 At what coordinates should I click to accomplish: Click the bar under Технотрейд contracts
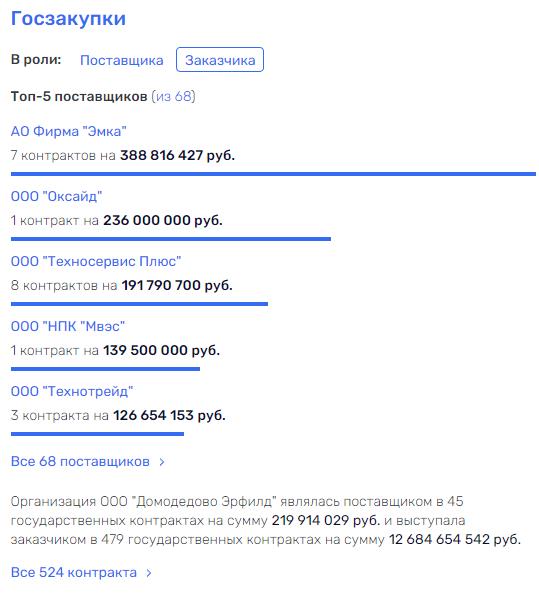[97, 434]
